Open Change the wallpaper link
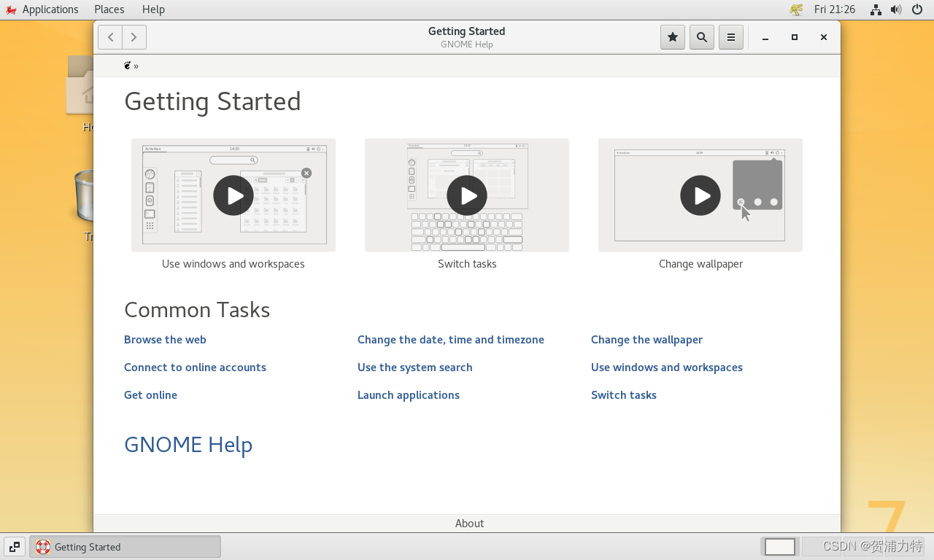This screenshot has width=934, height=560. [647, 340]
